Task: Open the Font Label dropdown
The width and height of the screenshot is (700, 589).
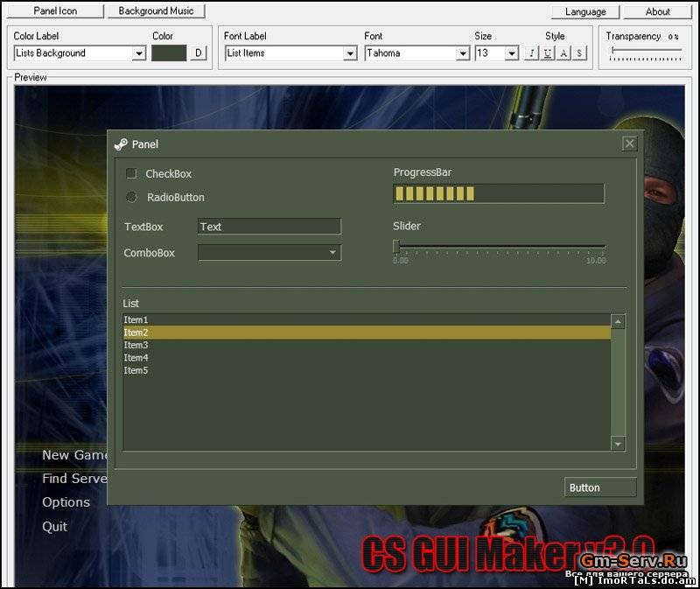Action: tap(351, 53)
